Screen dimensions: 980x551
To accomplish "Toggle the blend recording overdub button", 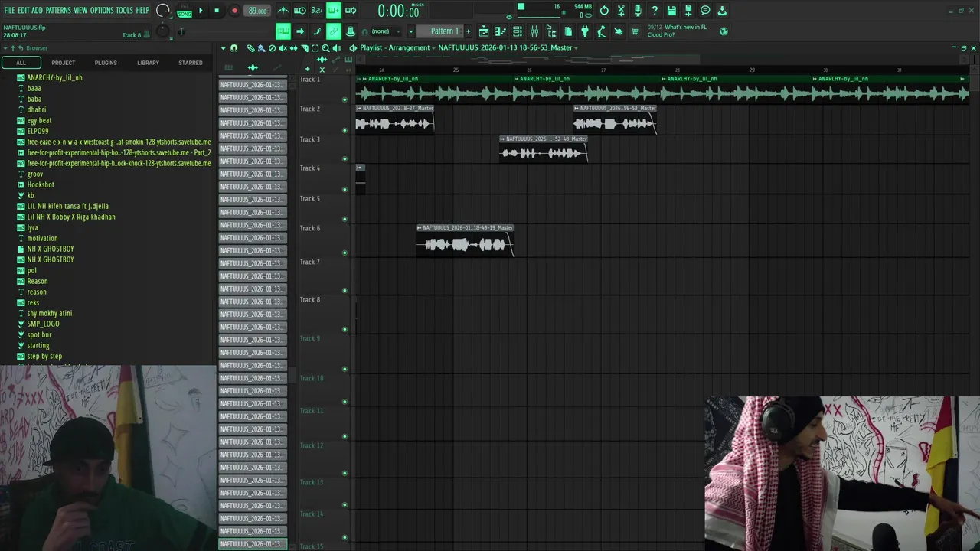I will click(x=334, y=11).
